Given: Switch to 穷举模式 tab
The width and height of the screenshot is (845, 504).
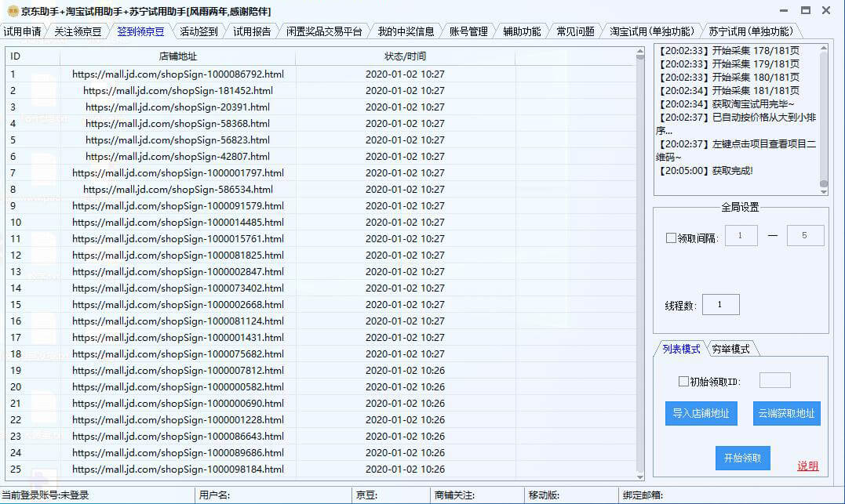Looking at the screenshot, I should click(730, 349).
